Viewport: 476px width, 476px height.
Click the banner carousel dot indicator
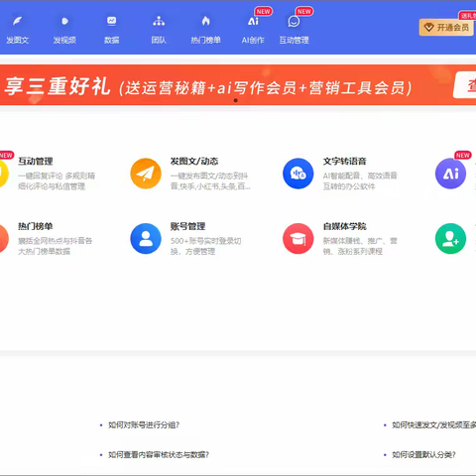pyautogui.click(x=236, y=100)
